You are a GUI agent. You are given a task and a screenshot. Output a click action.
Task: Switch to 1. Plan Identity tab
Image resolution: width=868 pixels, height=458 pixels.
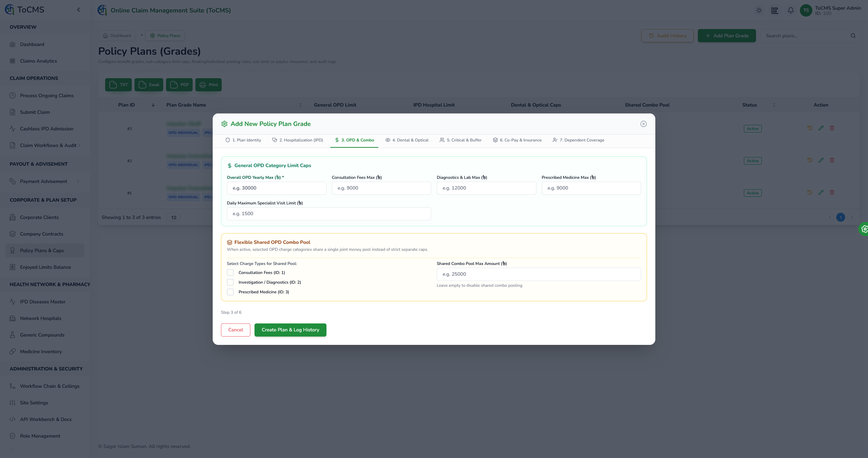243,140
